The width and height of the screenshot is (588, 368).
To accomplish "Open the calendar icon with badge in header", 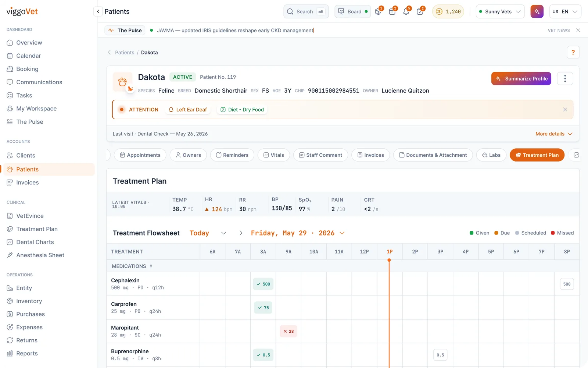I will [x=392, y=11].
